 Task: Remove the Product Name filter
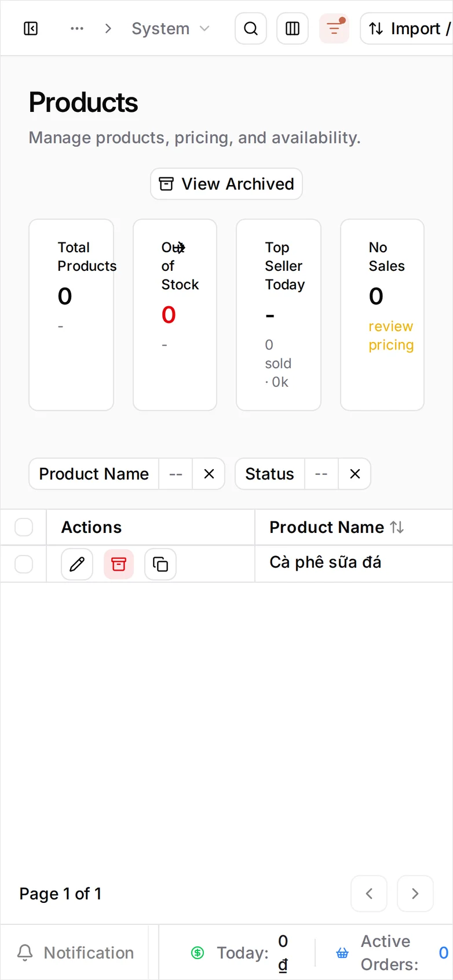click(x=209, y=474)
